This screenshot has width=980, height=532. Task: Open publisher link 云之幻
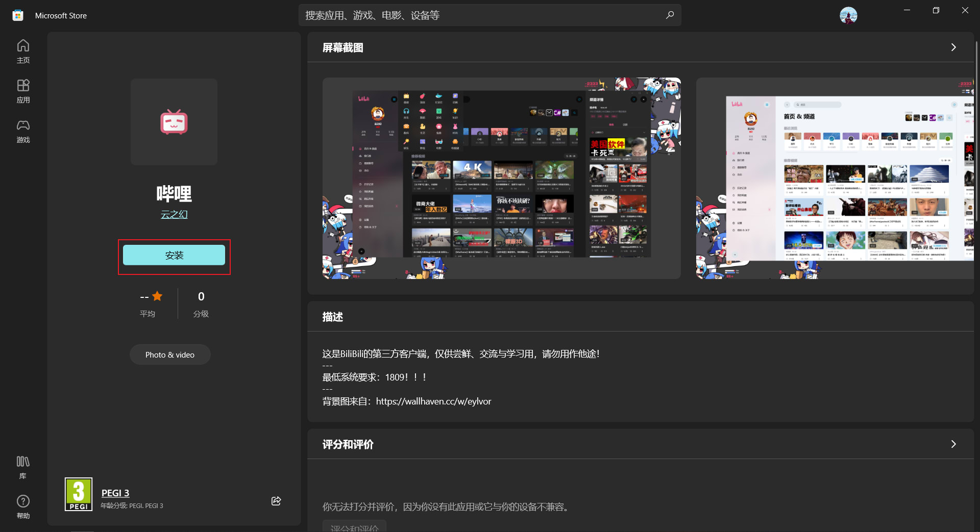tap(174, 214)
